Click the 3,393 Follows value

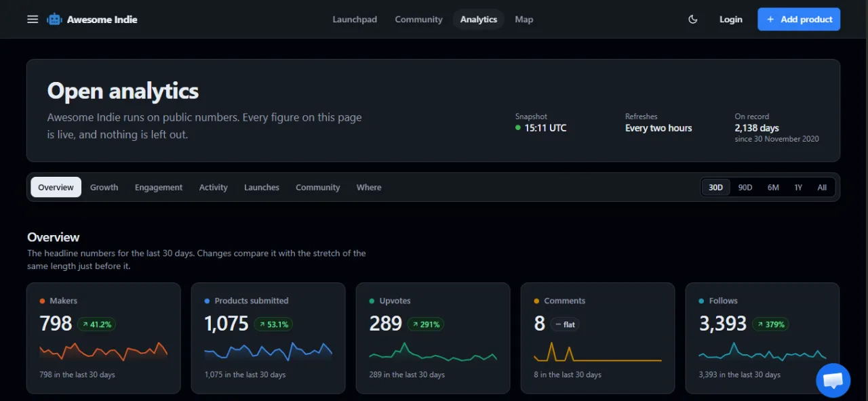(723, 324)
